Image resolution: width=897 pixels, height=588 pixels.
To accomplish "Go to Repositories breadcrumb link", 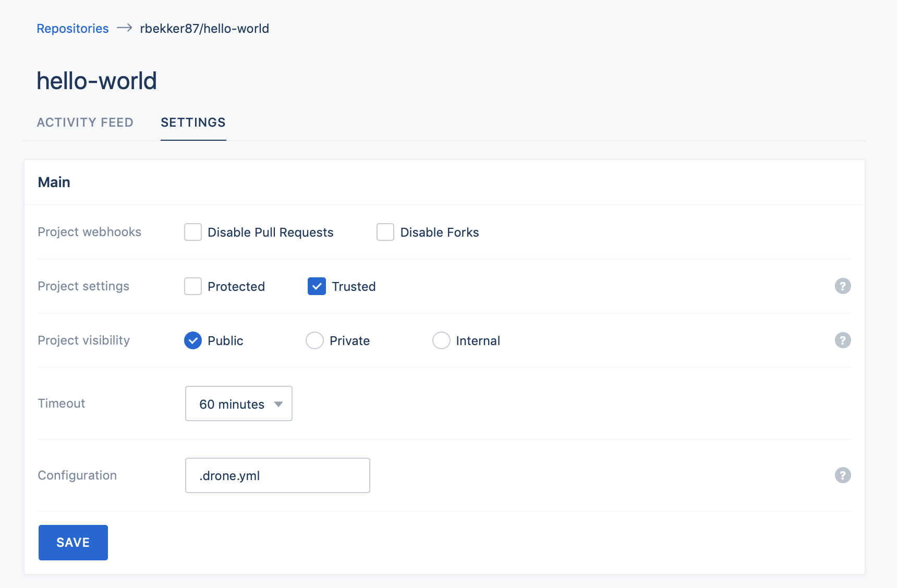I will click(72, 29).
